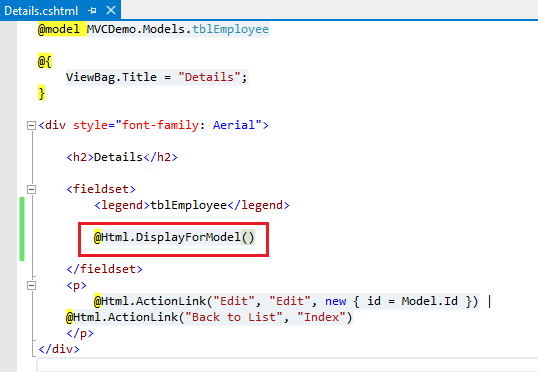
Task: Click Model.Id in the Edit link
Action: pyautogui.click(x=430, y=301)
